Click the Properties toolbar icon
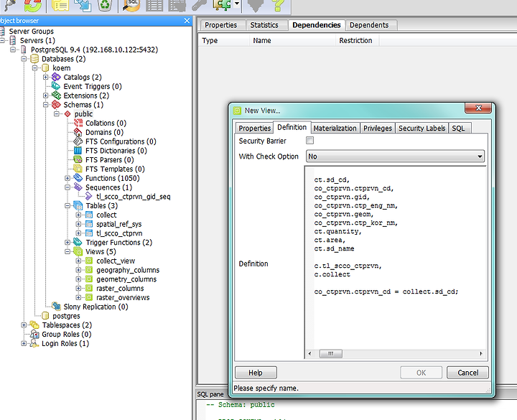Viewport: 517px width, 420px height. point(60,5)
